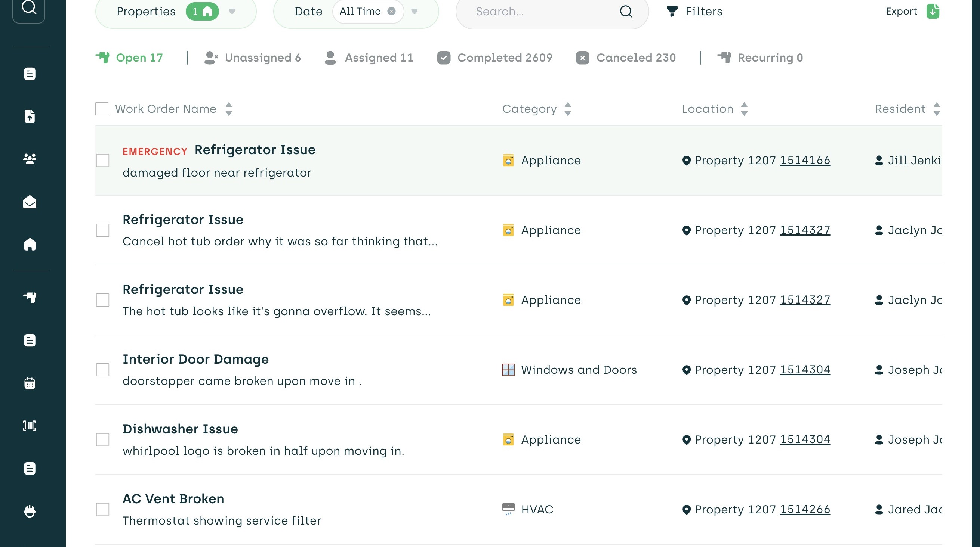The width and height of the screenshot is (980, 547).
Task: Tick the Interior Door Damage checkbox
Action: 103,370
